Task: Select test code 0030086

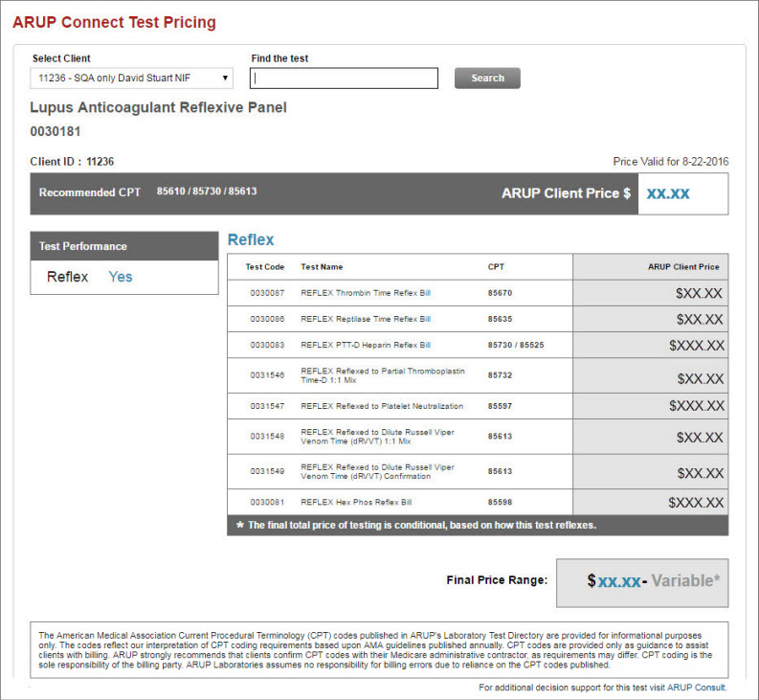Action: point(267,319)
